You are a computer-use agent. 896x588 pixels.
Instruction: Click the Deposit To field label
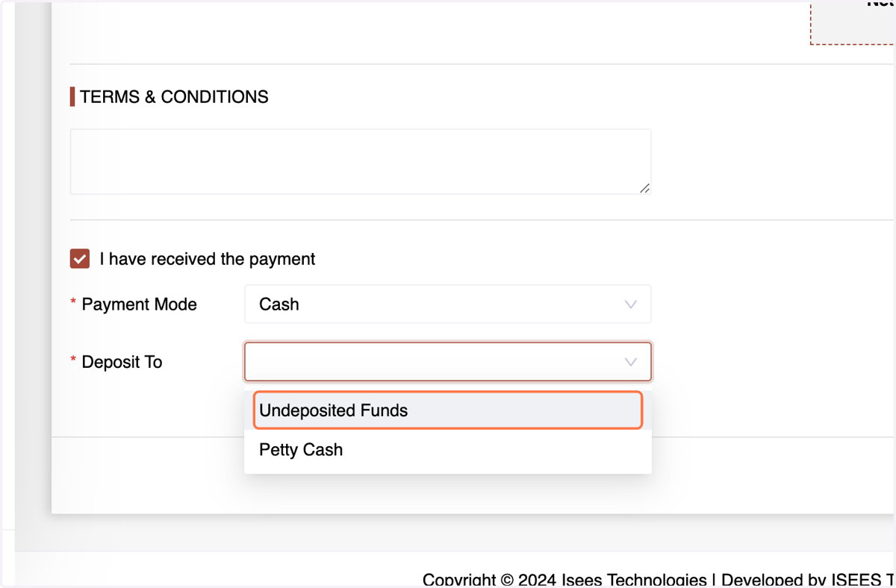click(x=122, y=362)
